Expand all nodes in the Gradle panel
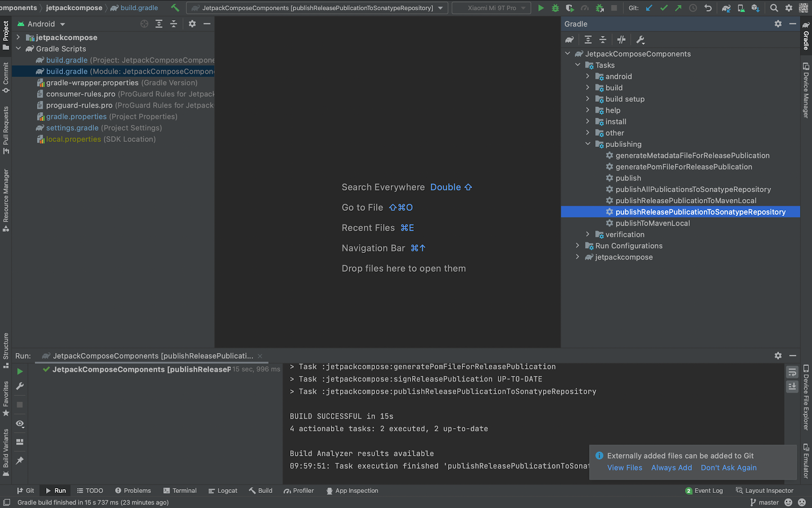 pyautogui.click(x=588, y=40)
